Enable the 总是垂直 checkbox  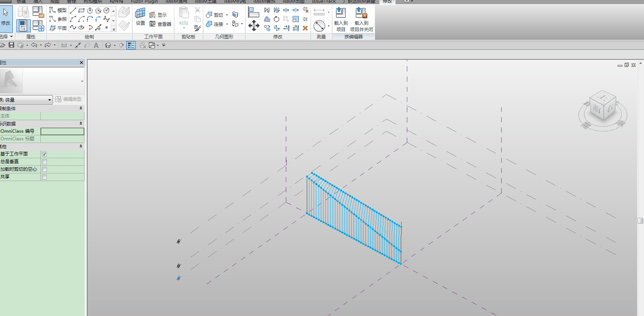(45, 162)
